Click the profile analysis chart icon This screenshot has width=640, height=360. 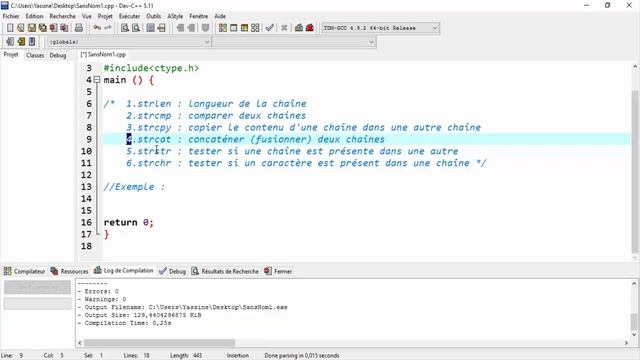[299, 28]
